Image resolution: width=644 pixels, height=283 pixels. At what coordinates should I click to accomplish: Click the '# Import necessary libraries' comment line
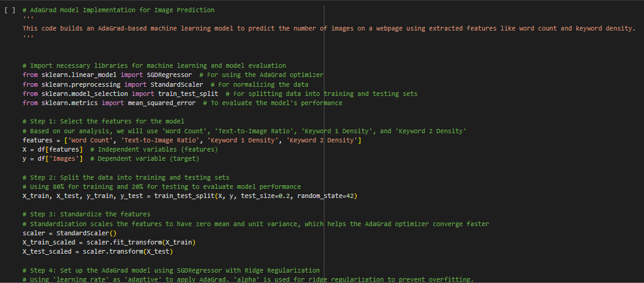point(154,66)
